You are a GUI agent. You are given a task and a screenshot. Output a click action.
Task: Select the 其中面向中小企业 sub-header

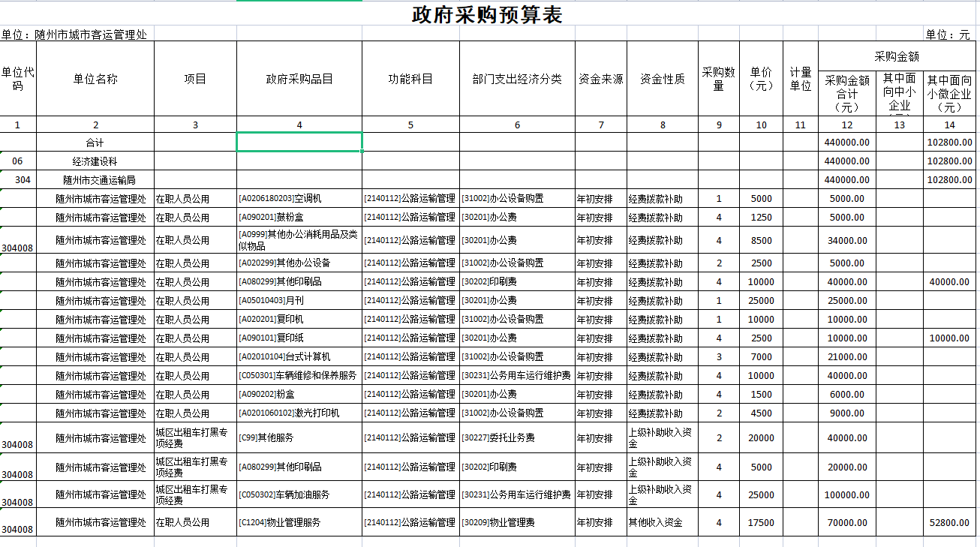pyautogui.click(x=900, y=94)
